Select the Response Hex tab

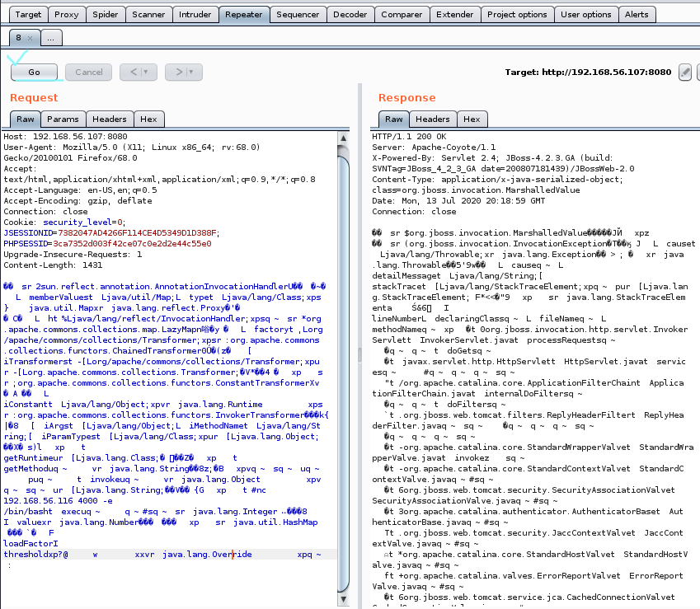pos(472,119)
